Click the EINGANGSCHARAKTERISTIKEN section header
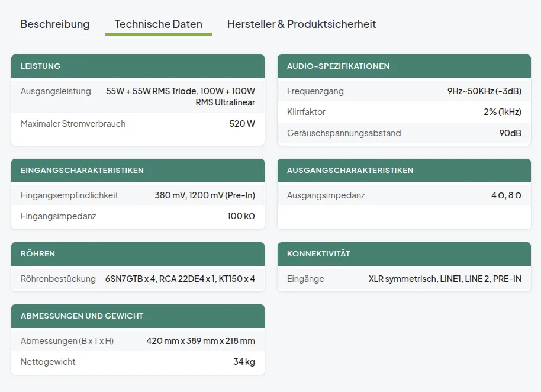The image size is (541, 392). coord(138,171)
